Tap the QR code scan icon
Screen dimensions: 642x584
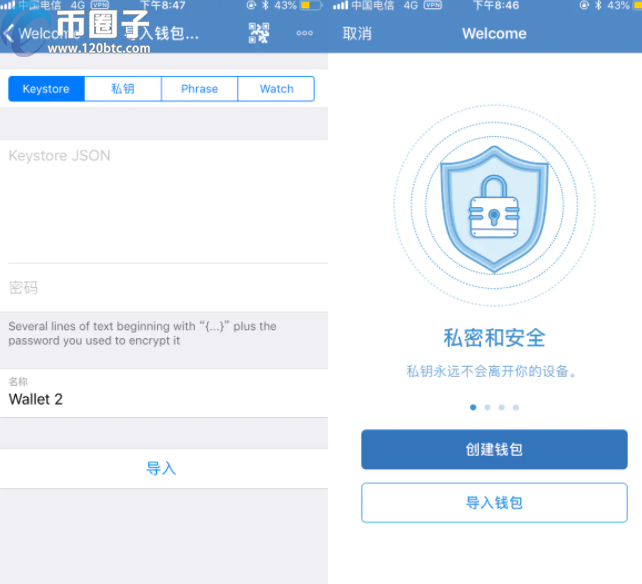(x=260, y=34)
